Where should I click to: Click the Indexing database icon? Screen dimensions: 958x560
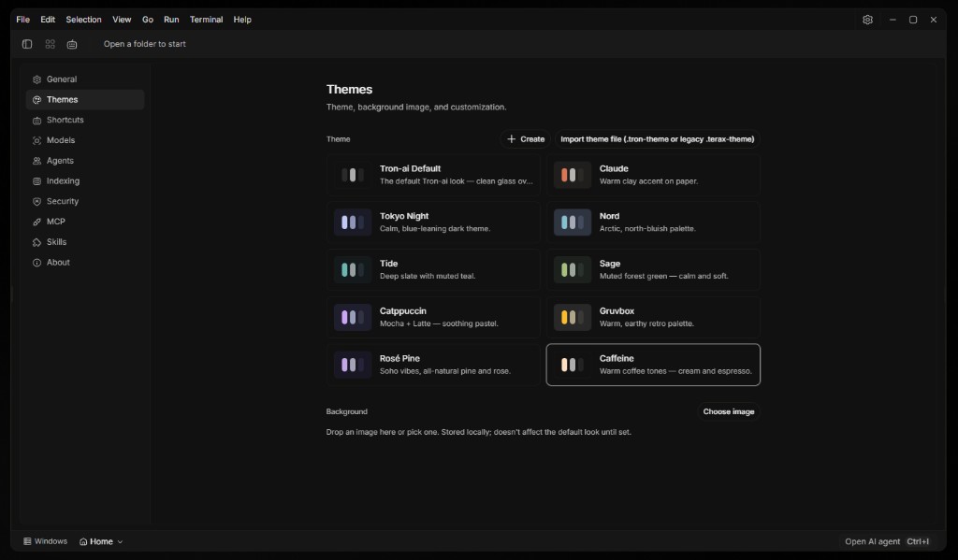click(36, 181)
